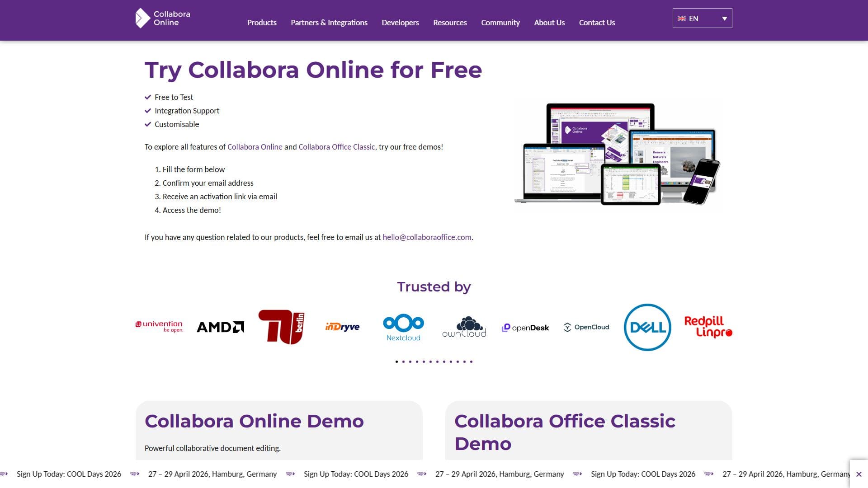Open the Univention logo link
The width and height of the screenshot is (868, 488).
[x=159, y=327]
